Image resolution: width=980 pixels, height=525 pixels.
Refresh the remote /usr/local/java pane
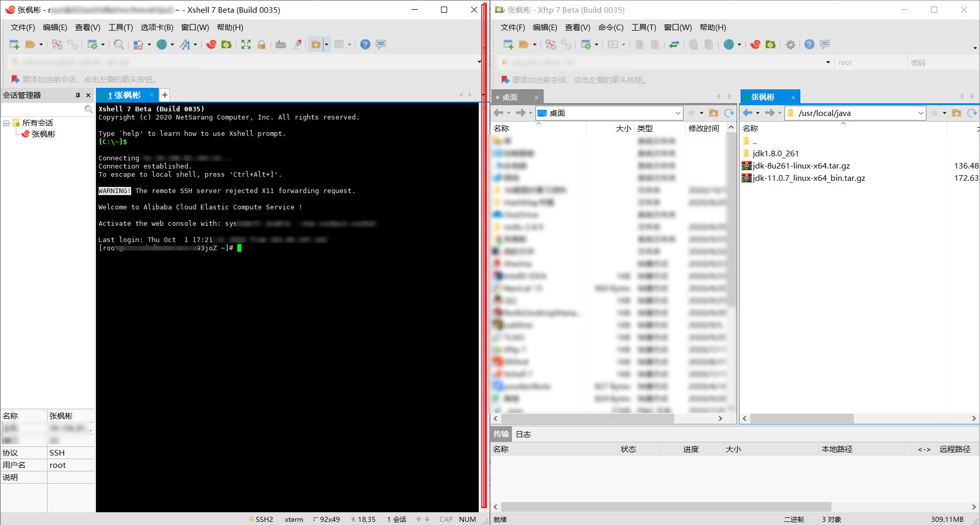coord(972,113)
